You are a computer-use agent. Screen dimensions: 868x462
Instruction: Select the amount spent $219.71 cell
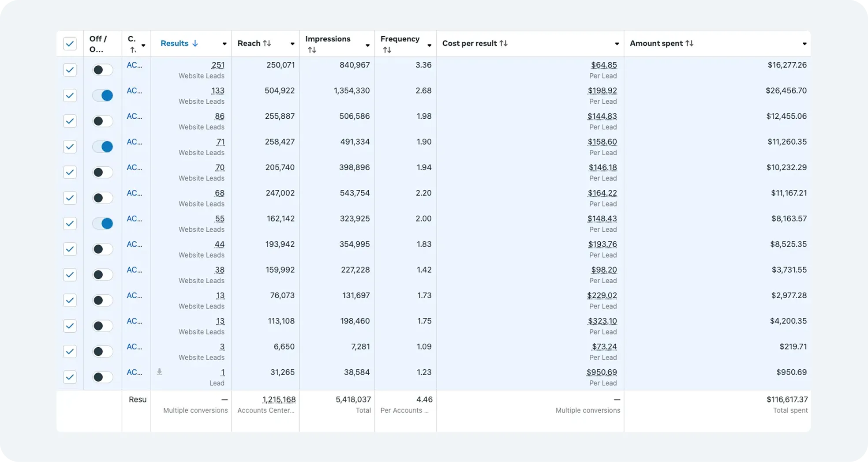[x=793, y=346]
